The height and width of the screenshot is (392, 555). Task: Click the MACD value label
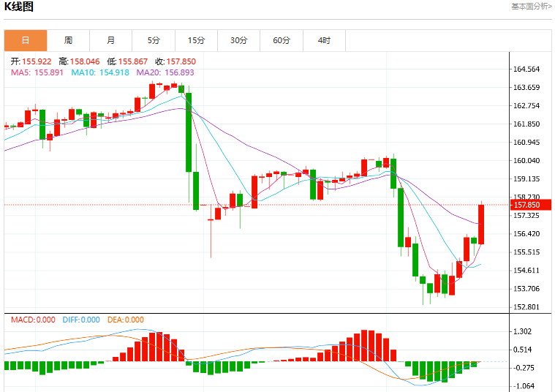[33, 320]
